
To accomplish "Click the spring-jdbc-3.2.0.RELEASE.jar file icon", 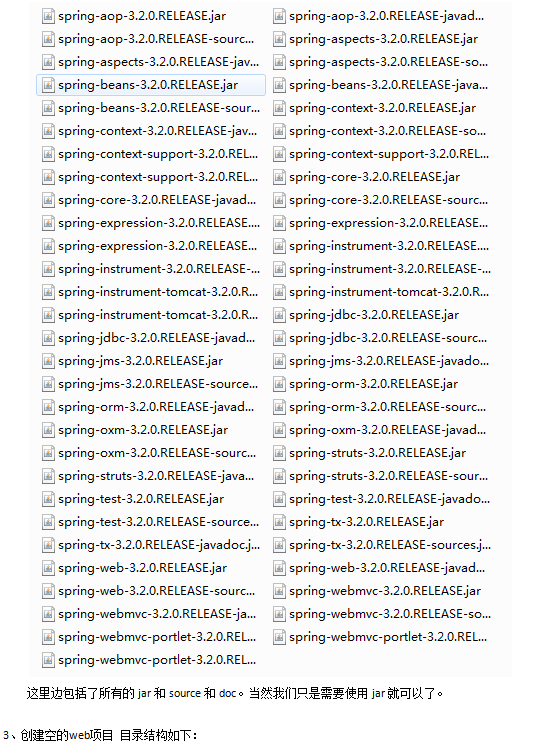I will click(x=279, y=315).
